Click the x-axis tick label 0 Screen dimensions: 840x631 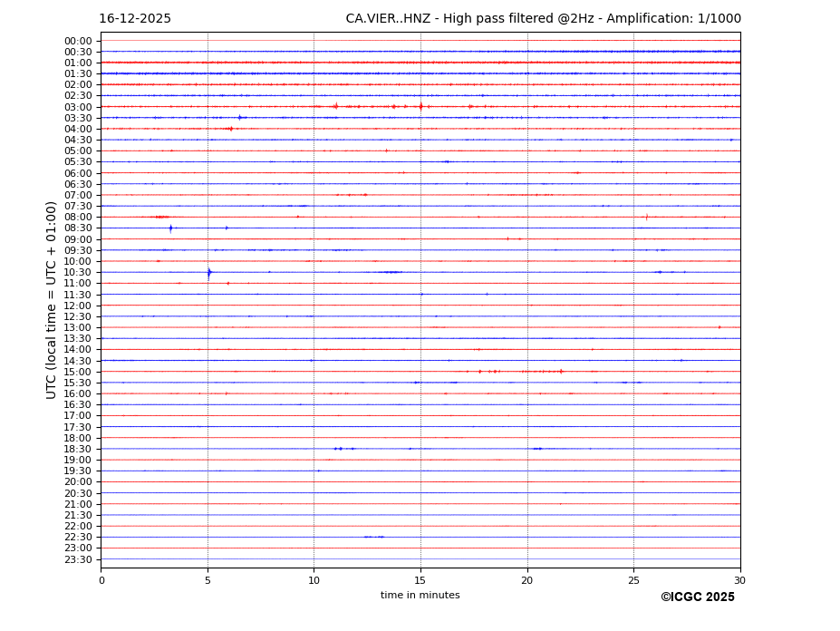(x=101, y=580)
